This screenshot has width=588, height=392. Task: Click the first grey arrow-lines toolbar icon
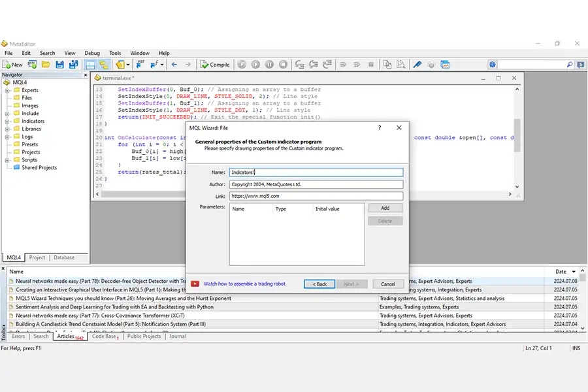343,65
